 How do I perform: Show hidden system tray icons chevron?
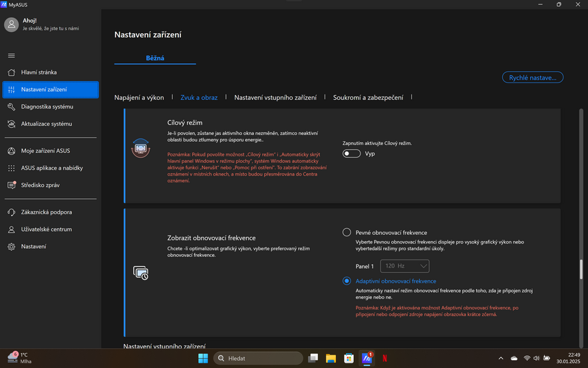pyautogui.click(x=501, y=358)
